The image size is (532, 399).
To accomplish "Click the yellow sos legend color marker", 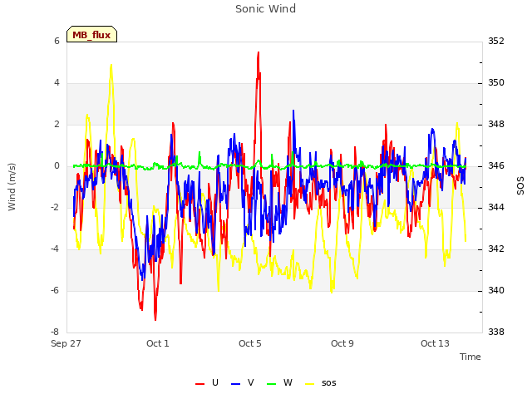I will (x=310, y=384).
